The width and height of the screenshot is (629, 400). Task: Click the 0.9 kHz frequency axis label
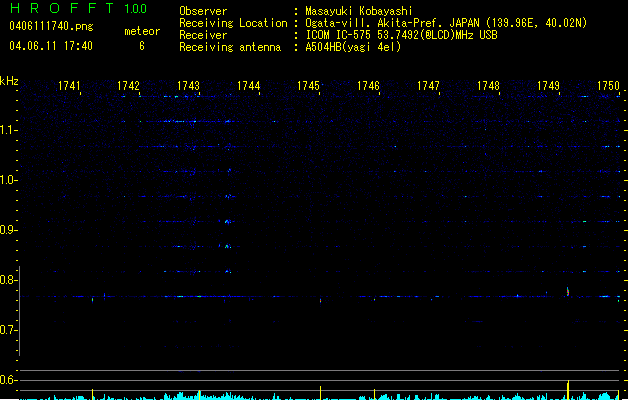click(8, 230)
